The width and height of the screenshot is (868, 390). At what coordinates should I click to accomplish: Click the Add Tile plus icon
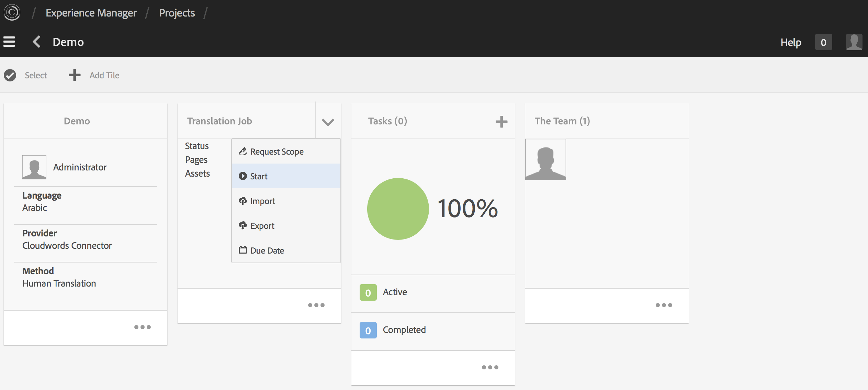[x=75, y=75]
